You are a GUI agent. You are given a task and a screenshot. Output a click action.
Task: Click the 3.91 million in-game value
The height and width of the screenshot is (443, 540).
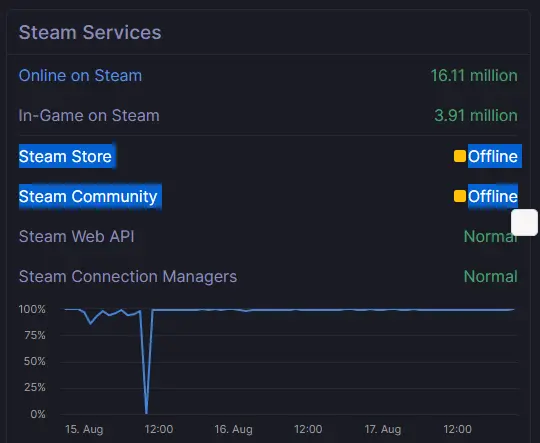pyautogui.click(x=476, y=115)
